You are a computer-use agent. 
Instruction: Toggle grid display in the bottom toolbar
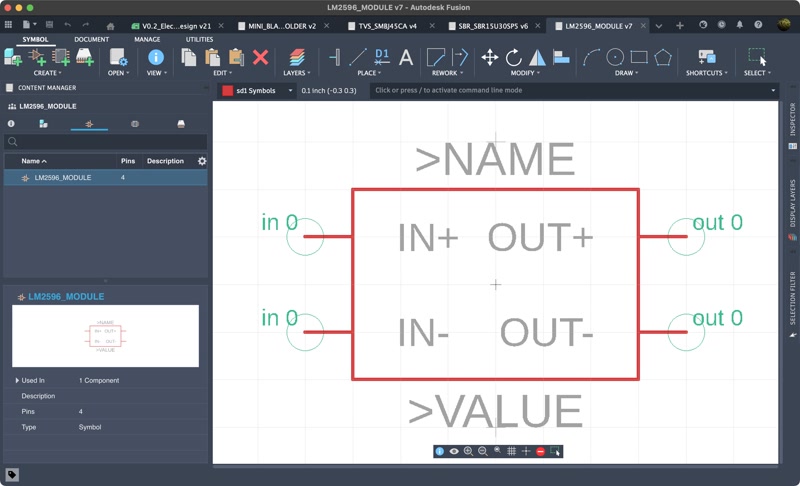(x=511, y=451)
